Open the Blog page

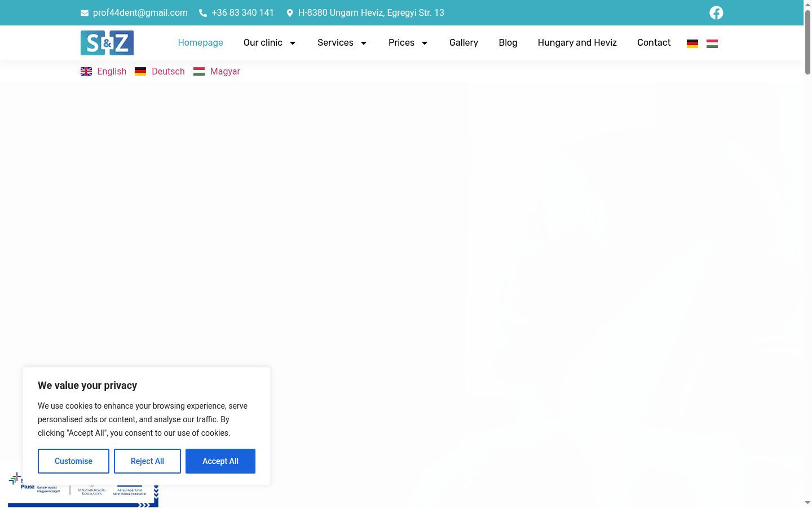click(508, 43)
